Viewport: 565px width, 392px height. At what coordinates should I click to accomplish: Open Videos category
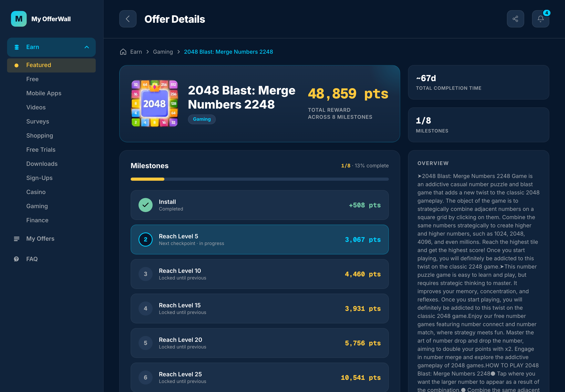click(x=36, y=107)
